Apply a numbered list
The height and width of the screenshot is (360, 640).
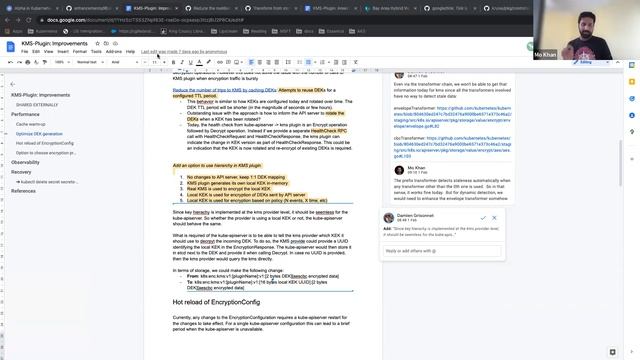pyautogui.click(x=322, y=62)
